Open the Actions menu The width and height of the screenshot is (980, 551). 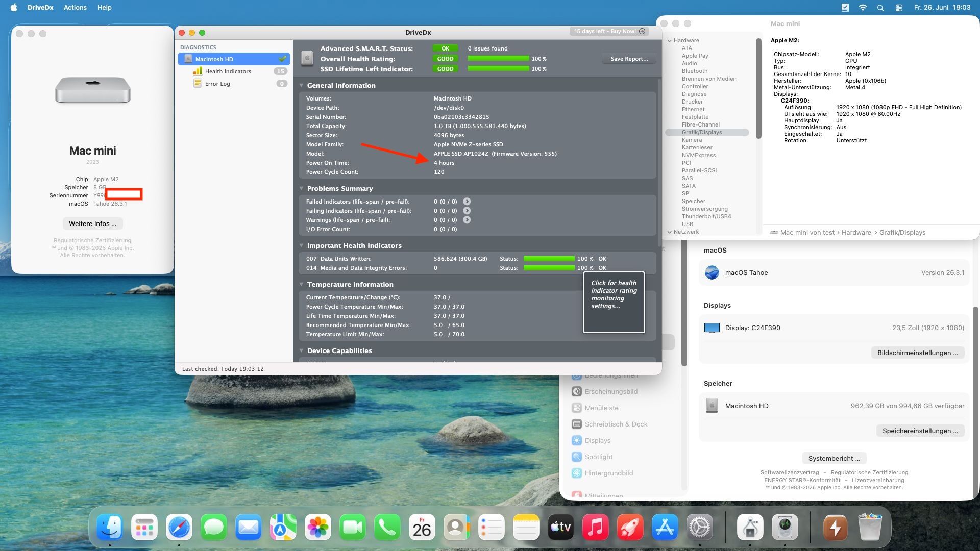tap(75, 8)
